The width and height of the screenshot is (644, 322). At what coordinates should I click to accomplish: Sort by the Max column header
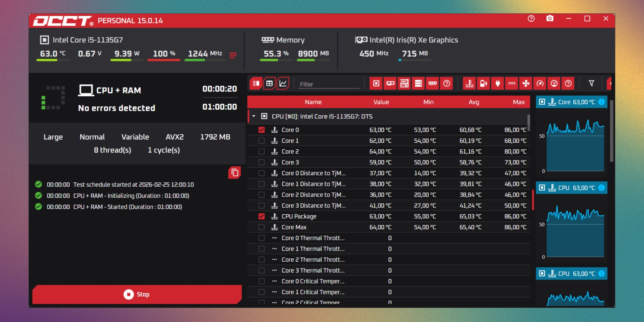coord(518,102)
